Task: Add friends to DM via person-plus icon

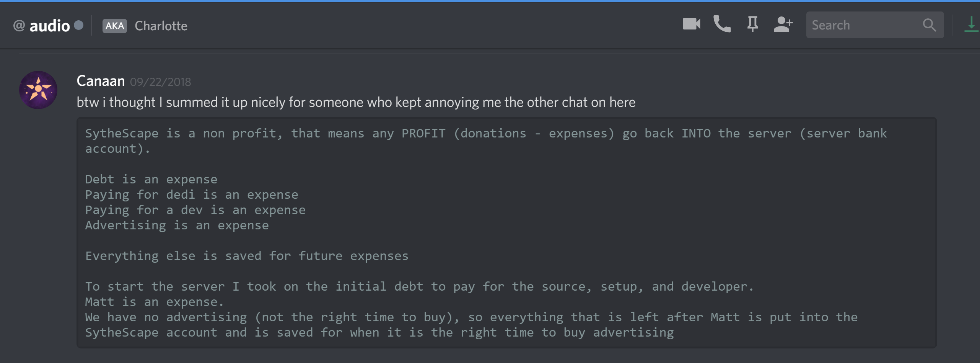Action: click(x=783, y=25)
